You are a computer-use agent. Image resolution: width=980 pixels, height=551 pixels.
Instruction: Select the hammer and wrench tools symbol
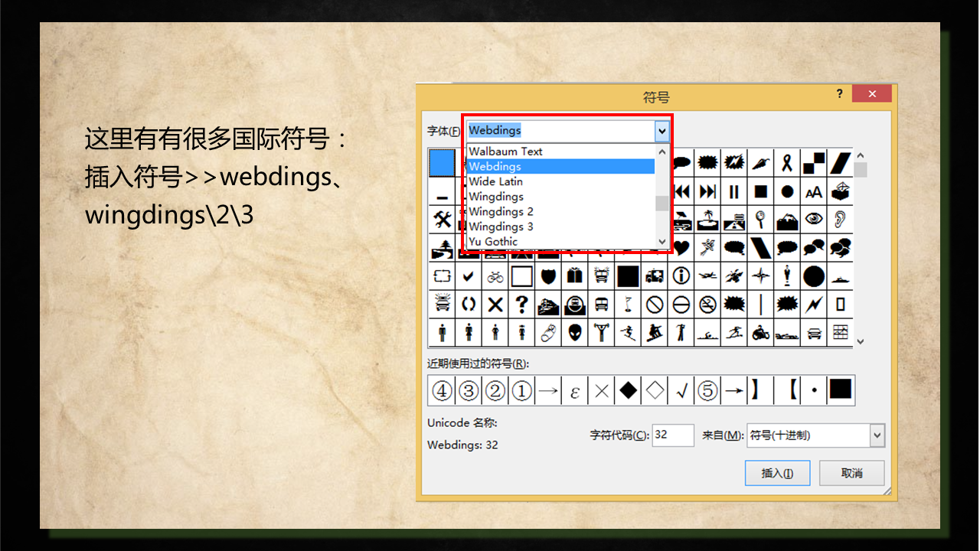pos(442,220)
